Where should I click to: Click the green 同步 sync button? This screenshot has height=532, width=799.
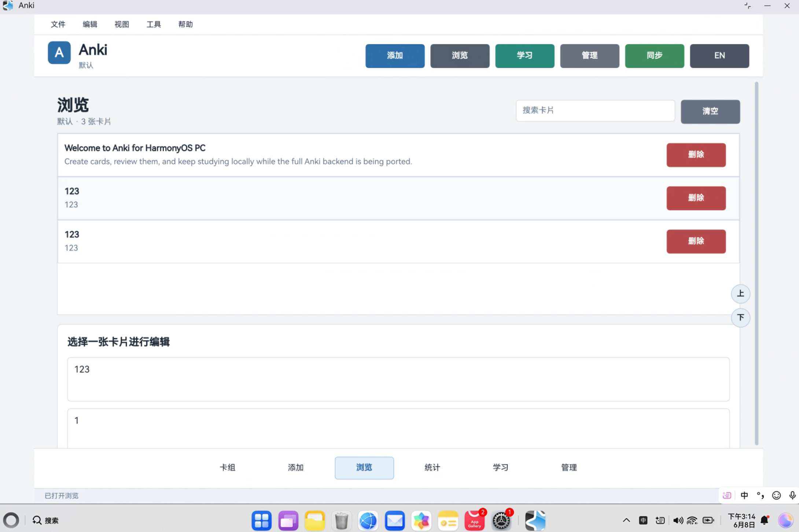tap(655, 56)
